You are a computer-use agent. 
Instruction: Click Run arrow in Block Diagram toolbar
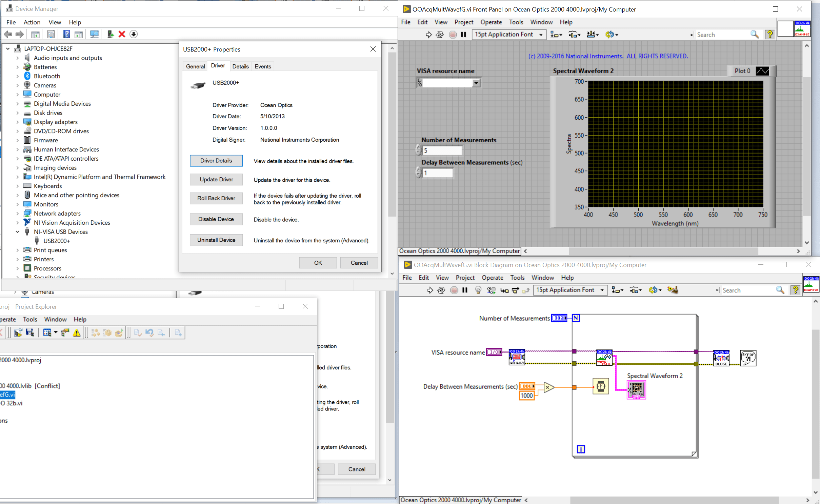430,290
